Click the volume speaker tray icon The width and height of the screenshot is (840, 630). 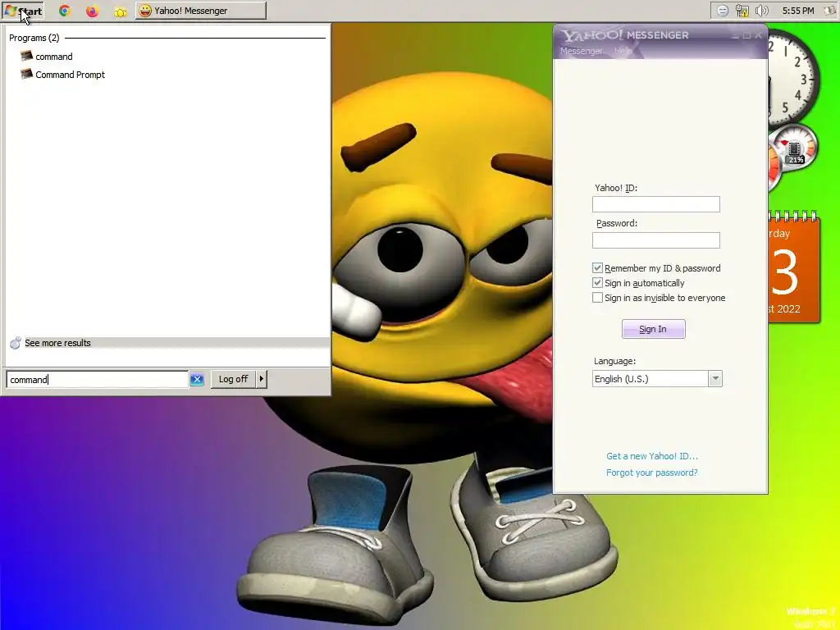point(761,11)
